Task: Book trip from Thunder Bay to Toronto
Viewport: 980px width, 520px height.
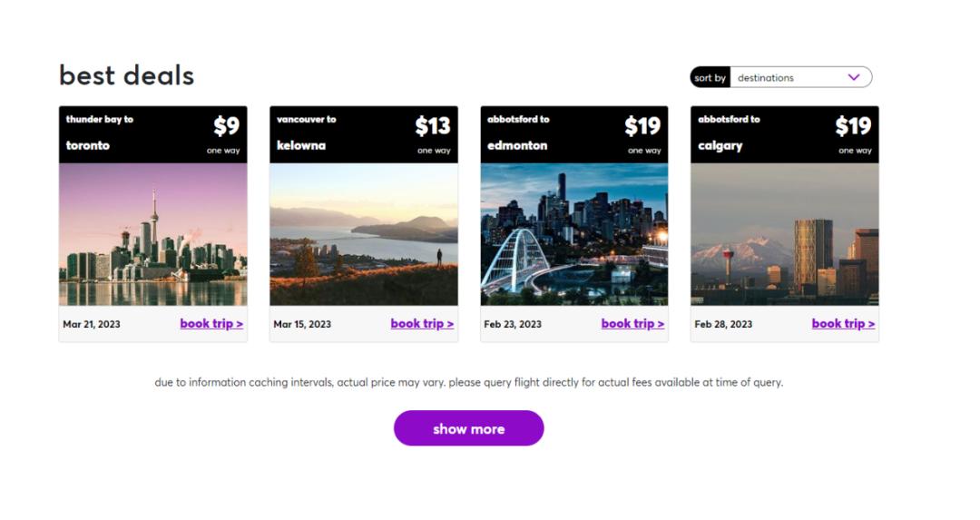Action: (211, 324)
